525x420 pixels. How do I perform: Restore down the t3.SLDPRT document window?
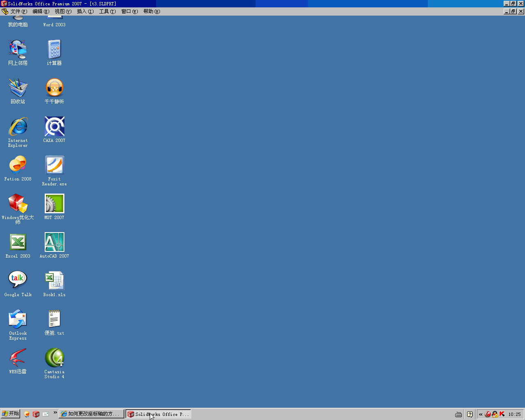513,11
